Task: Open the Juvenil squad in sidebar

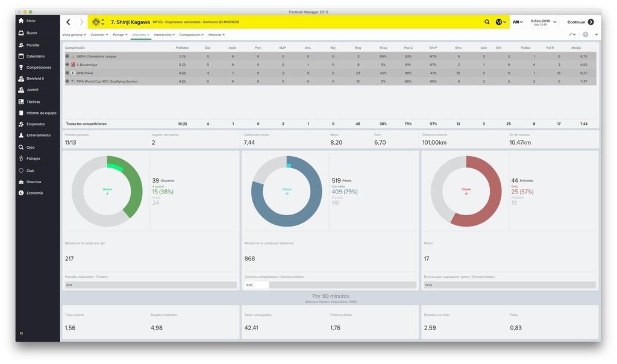Action: pos(28,90)
